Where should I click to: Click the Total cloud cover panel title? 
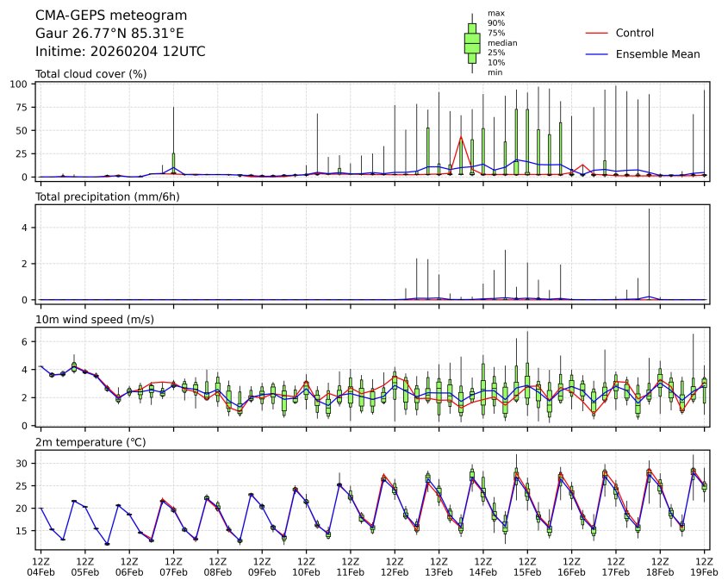pyautogui.click(x=90, y=74)
